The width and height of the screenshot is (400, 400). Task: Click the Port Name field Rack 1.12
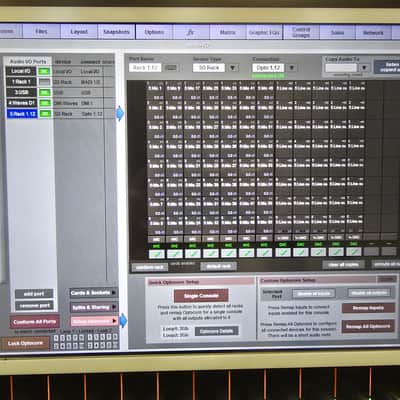(x=145, y=68)
